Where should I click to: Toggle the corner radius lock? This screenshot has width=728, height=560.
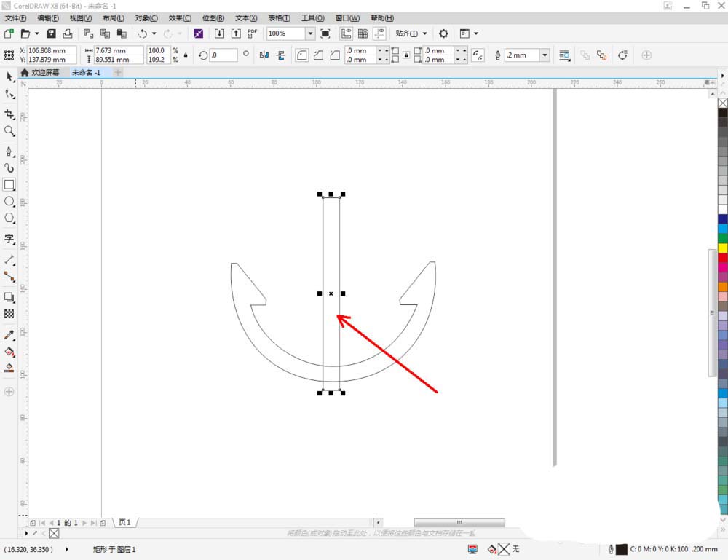[405, 55]
